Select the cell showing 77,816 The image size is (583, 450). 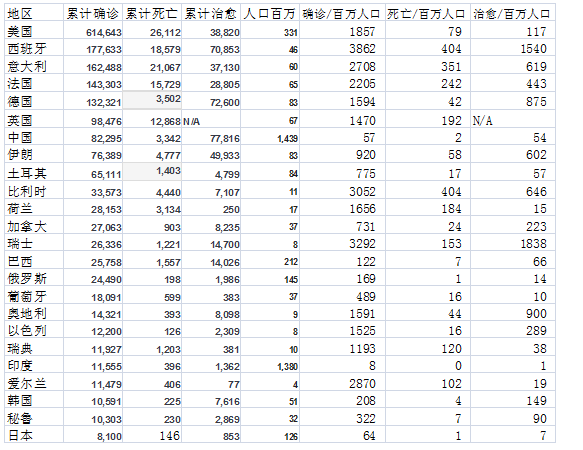(x=211, y=136)
